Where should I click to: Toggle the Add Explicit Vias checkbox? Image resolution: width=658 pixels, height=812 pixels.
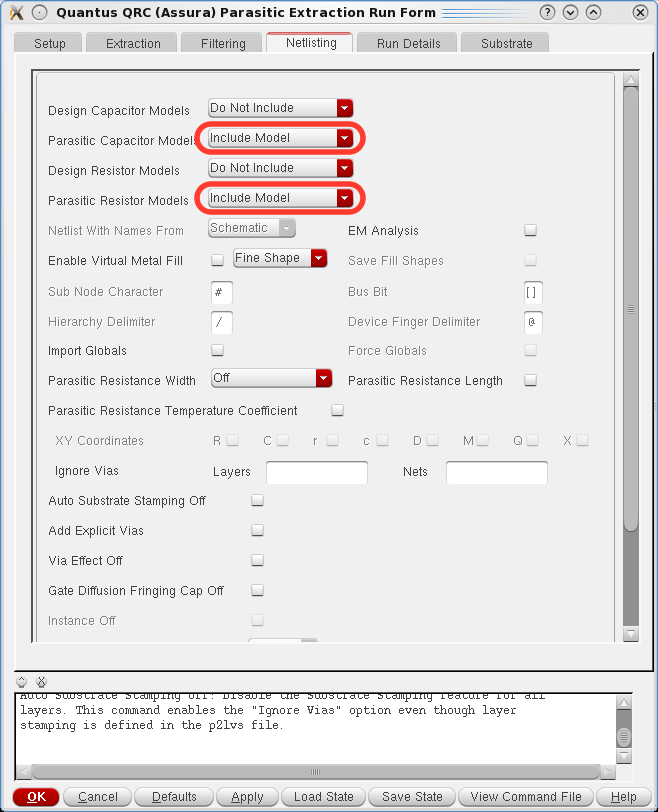pyautogui.click(x=257, y=530)
